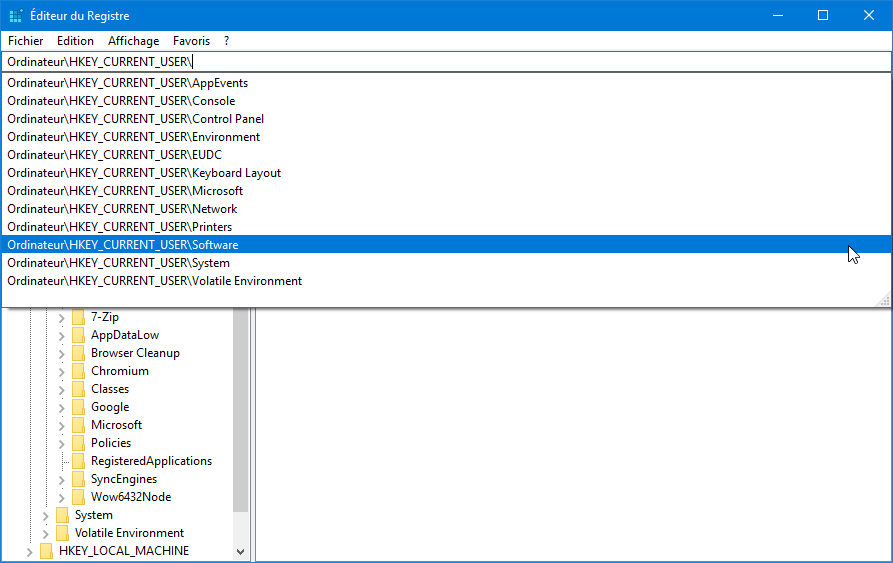Expand the Wow6432Node key
Viewport: 893px width, 563px height.
click(62, 498)
